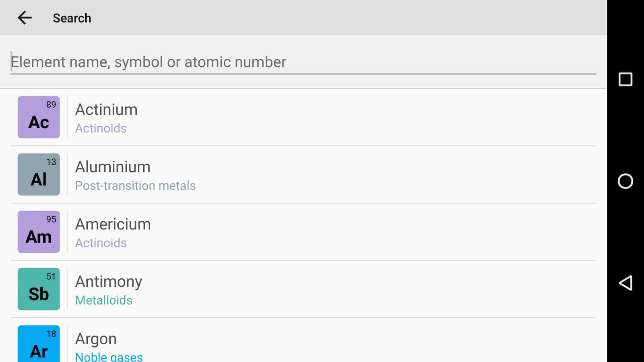Open the Argon entry

click(x=96, y=339)
